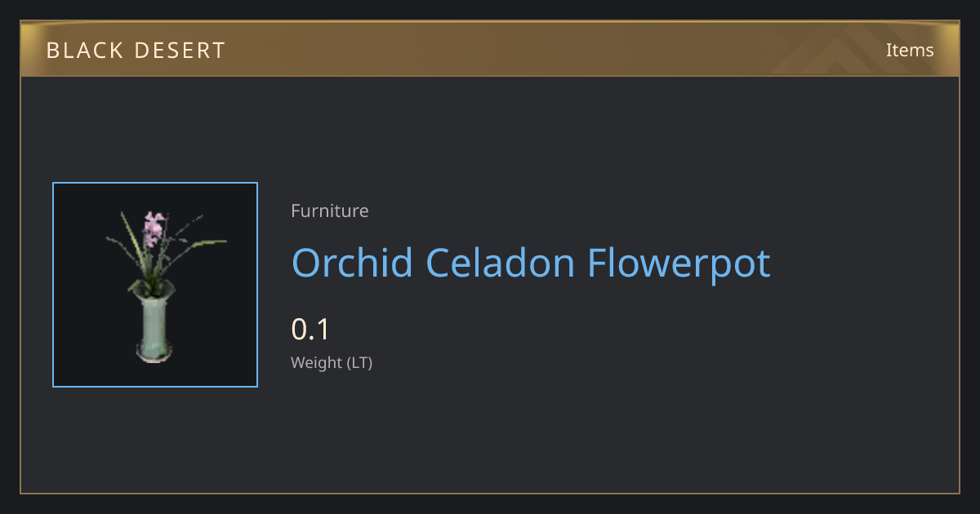Click the 0.1 weight value
The image size is (980, 514).
[310, 330]
